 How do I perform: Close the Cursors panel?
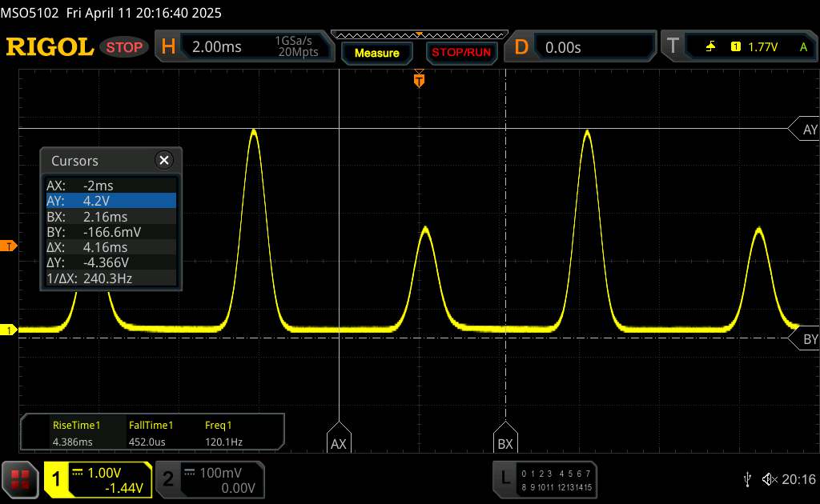[x=164, y=160]
